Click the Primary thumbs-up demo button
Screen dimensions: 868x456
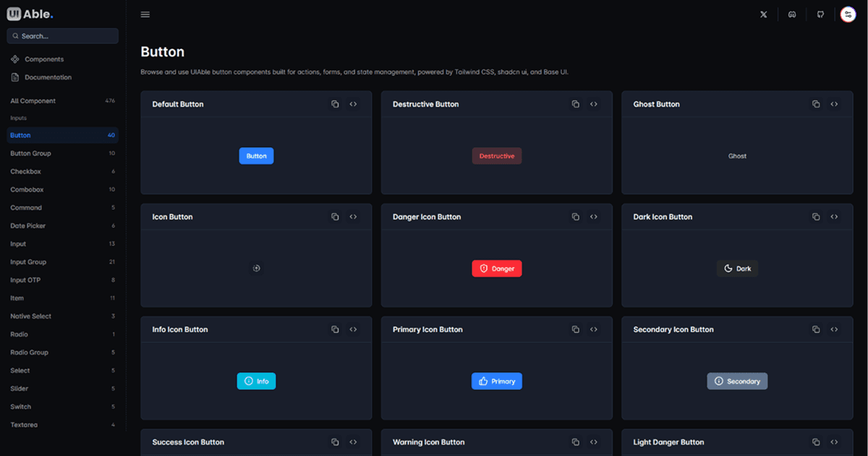[x=497, y=381]
